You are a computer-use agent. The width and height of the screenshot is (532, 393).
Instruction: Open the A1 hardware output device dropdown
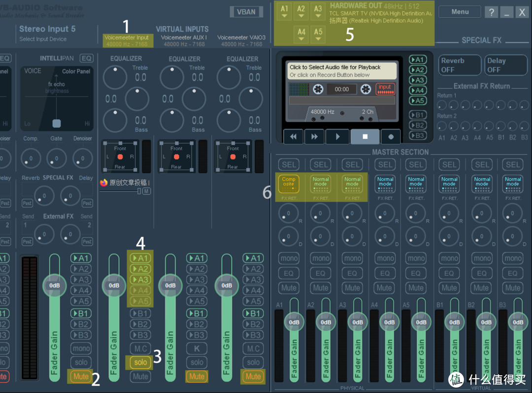click(x=284, y=11)
